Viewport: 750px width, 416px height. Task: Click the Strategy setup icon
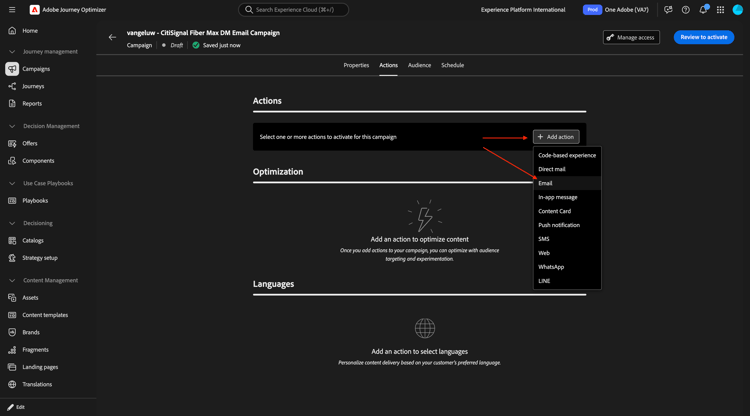pyautogui.click(x=12, y=258)
